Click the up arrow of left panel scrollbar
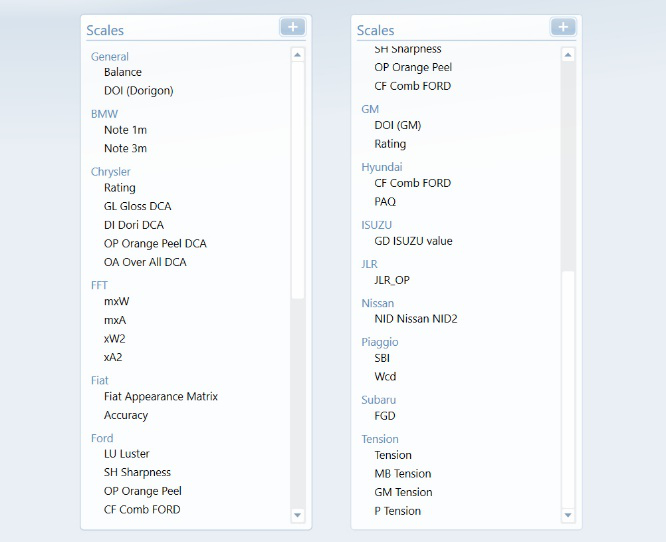Screen dimensions: 666x542 pyautogui.click(x=297, y=55)
